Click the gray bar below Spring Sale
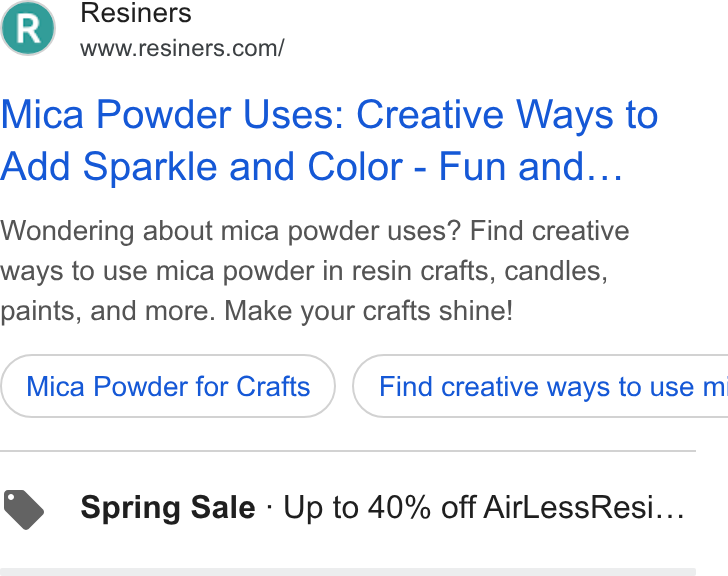Screen dimensions: 728x576 tap(348, 572)
